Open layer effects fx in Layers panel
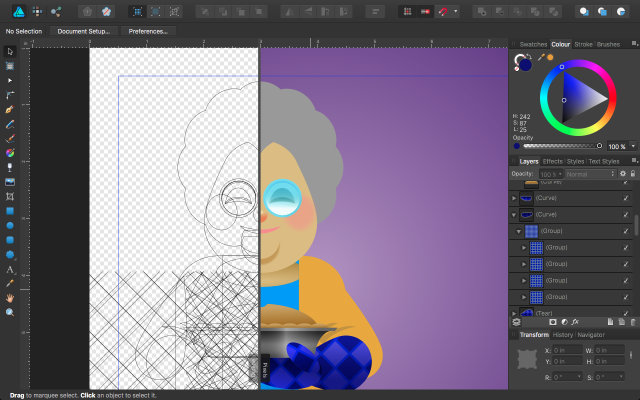Screen dimensions: 640x400 point(575,322)
